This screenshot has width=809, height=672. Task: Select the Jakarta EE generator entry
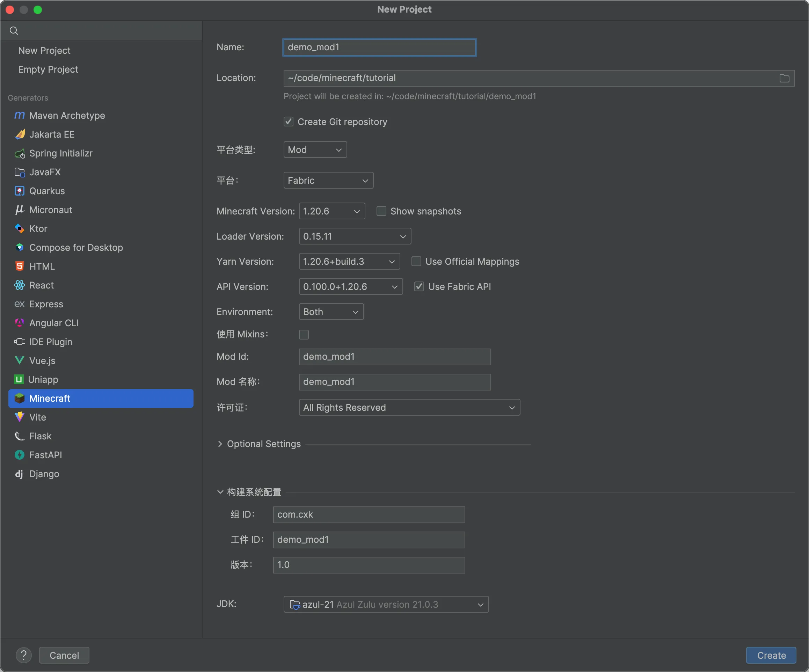pyautogui.click(x=101, y=134)
